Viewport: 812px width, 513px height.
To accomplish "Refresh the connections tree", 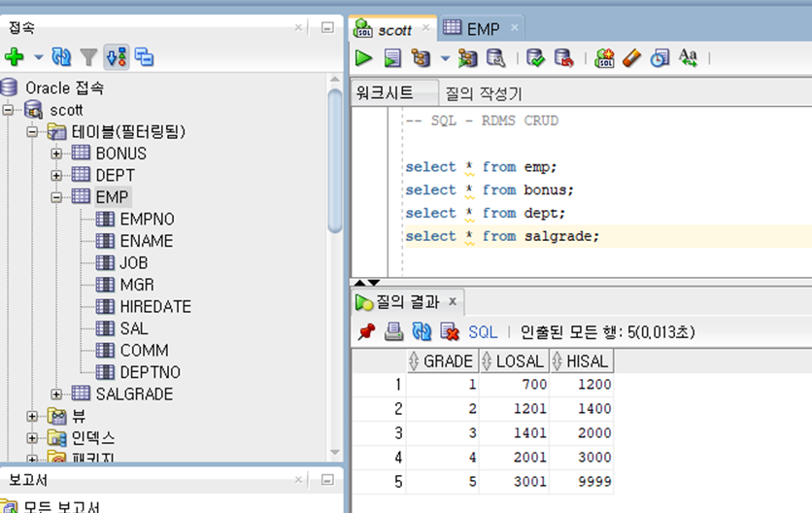I will coord(61,57).
